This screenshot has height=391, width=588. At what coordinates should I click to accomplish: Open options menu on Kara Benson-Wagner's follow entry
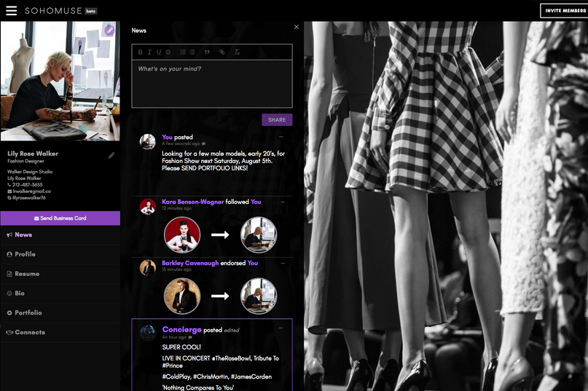283,202
